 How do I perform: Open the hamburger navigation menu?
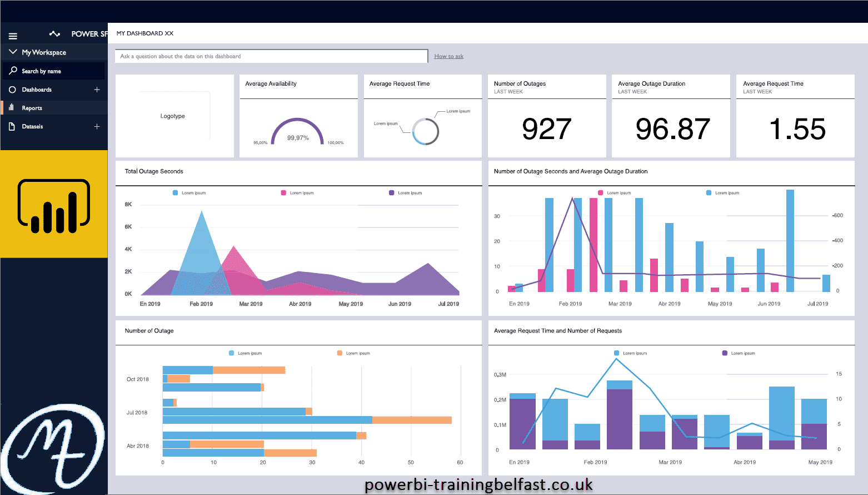pos(13,36)
